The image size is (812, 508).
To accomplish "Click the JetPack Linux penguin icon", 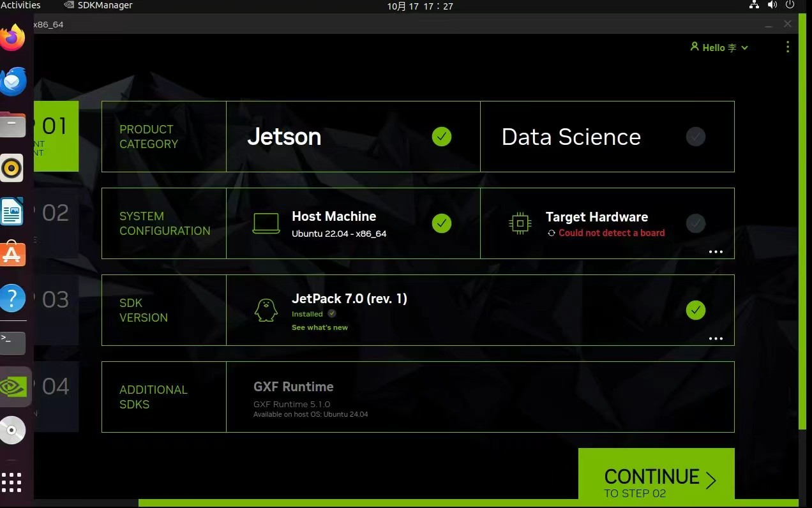I will [x=266, y=310].
